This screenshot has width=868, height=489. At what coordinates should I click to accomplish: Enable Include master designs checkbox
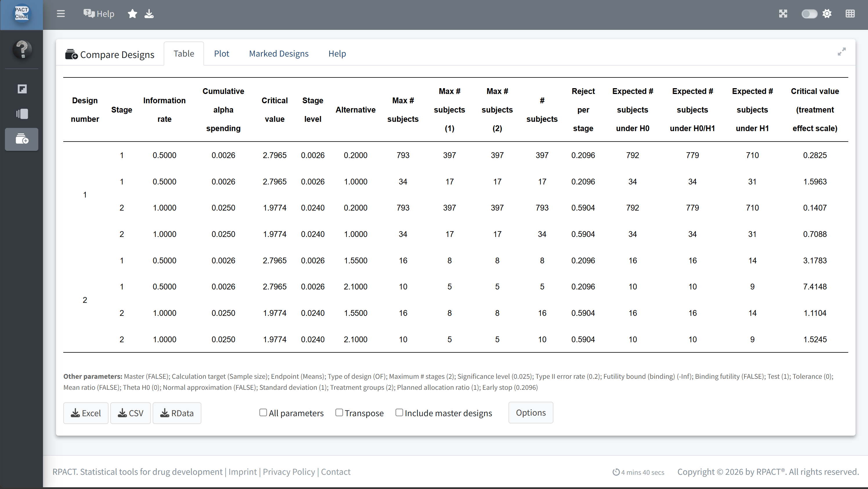(399, 412)
